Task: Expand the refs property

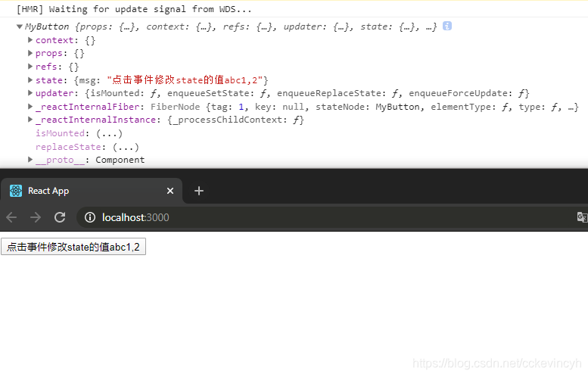Action: tap(30, 67)
